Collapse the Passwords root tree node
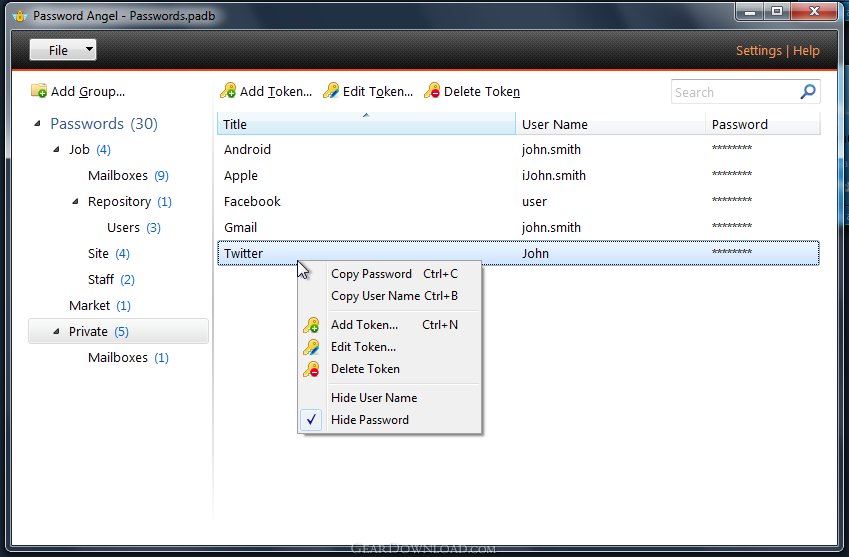The width and height of the screenshot is (849, 557). tap(38, 124)
